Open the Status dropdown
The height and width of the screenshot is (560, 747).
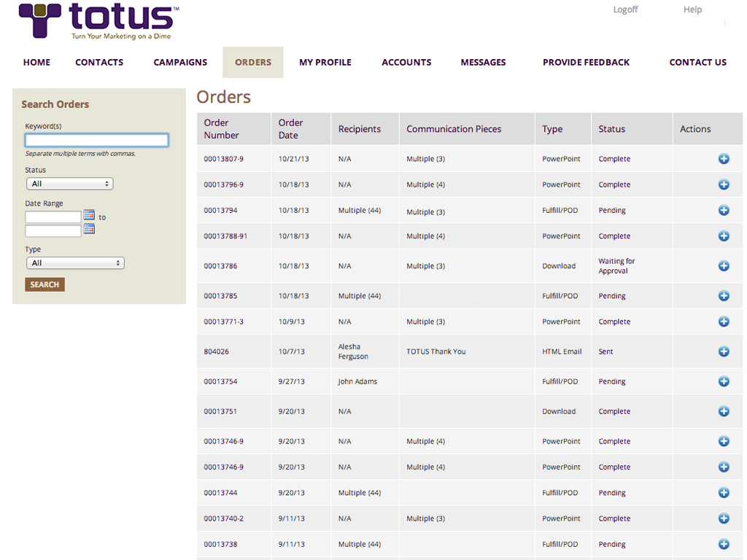[x=69, y=184]
